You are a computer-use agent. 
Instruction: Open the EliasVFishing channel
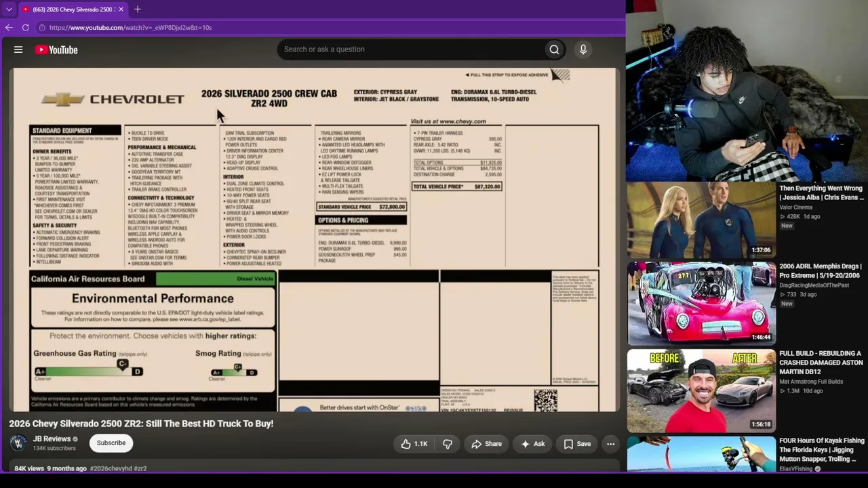796,468
